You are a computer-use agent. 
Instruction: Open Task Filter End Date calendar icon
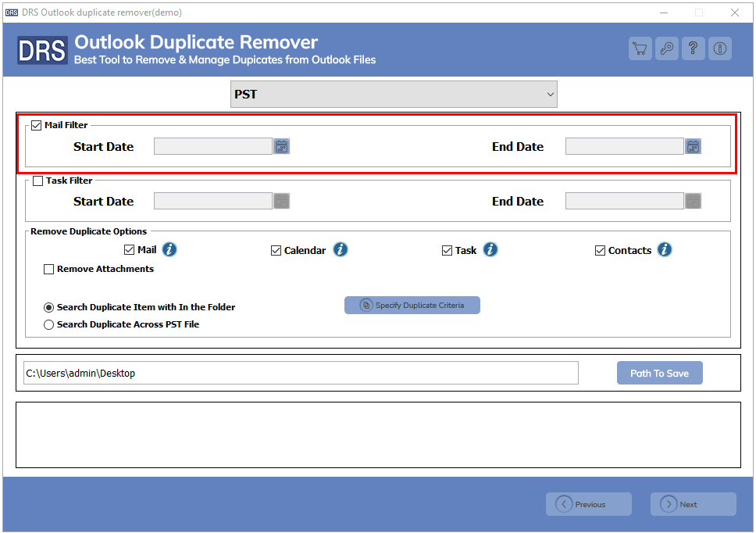coord(693,201)
